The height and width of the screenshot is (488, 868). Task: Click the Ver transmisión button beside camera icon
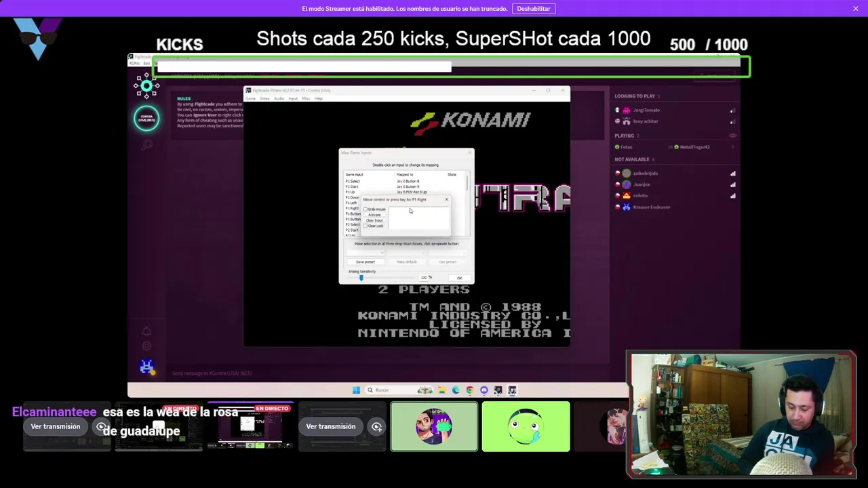point(331,426)
